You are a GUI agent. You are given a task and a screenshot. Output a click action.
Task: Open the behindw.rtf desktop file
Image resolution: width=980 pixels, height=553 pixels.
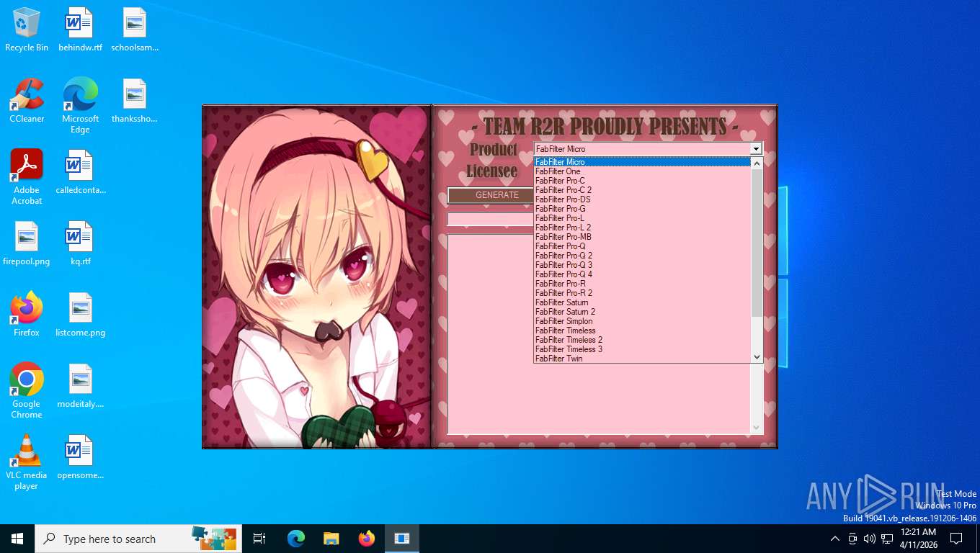point(80,30)
